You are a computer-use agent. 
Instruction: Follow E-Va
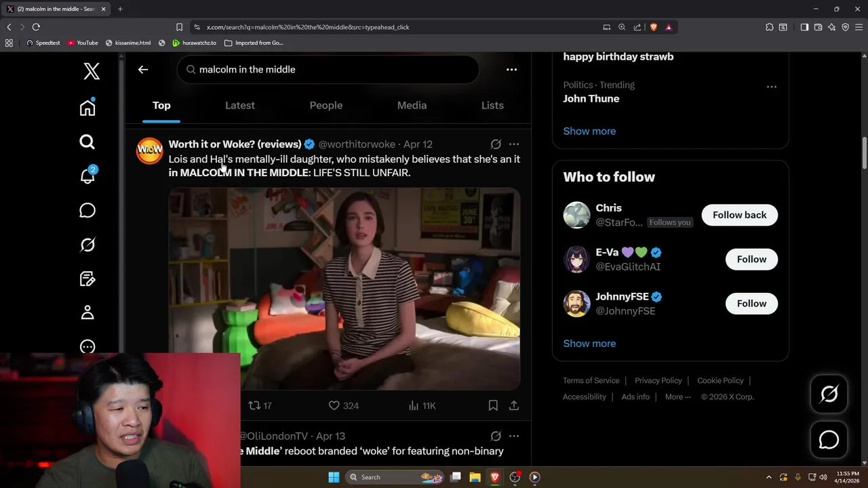click(751, 260)
